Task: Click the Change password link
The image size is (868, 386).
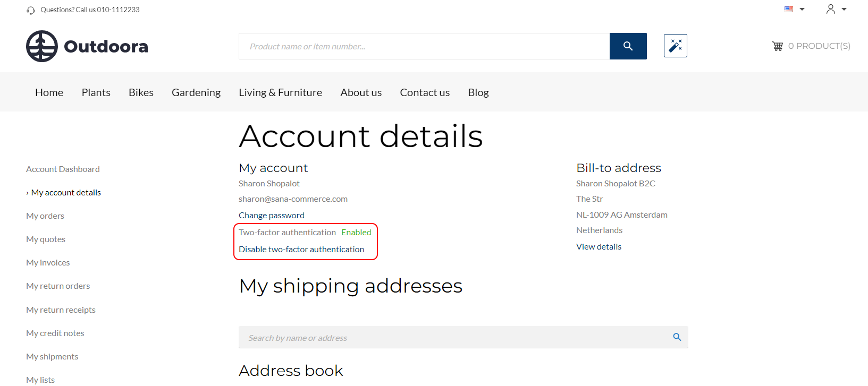Action: 272,216
